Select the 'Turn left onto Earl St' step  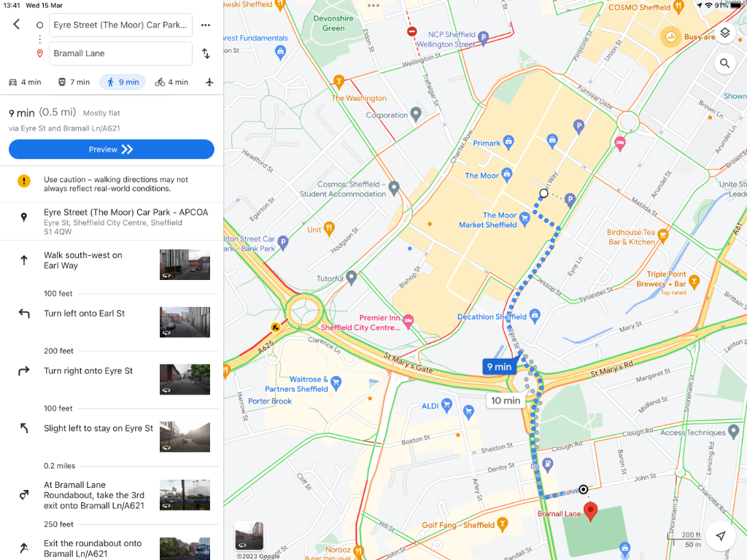112,322
